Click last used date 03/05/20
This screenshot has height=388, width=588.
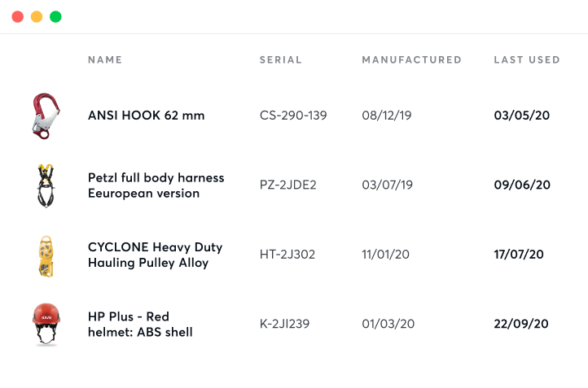(x=522, y=116)
